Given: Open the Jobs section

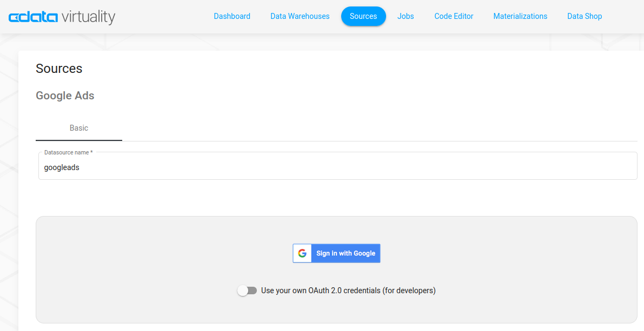Looking at the screenshot, I should (405, 16).
